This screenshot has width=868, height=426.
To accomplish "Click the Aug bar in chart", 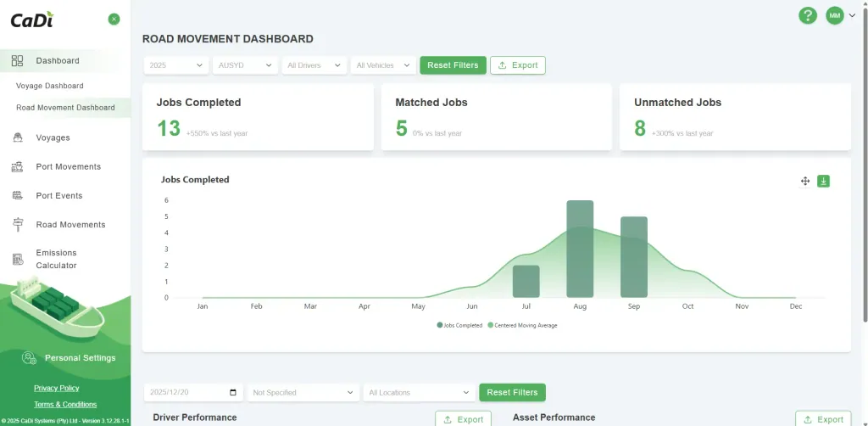I will (580, 249).
